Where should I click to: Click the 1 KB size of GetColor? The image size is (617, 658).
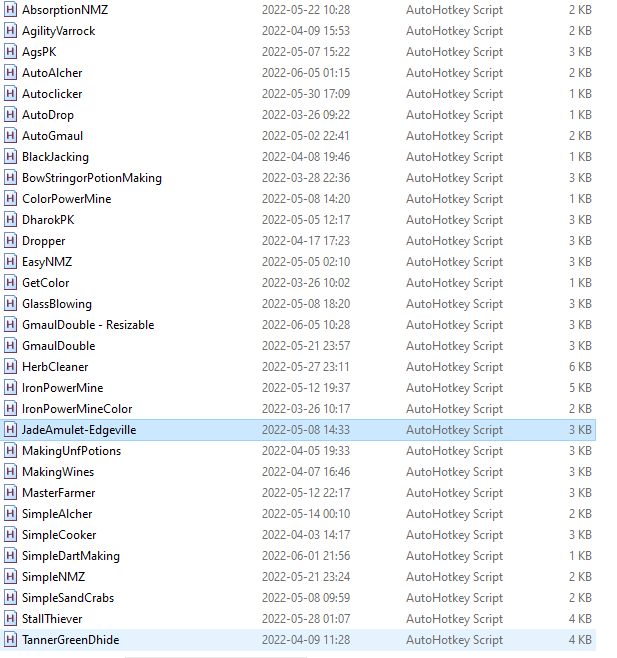tap(580, 282)
